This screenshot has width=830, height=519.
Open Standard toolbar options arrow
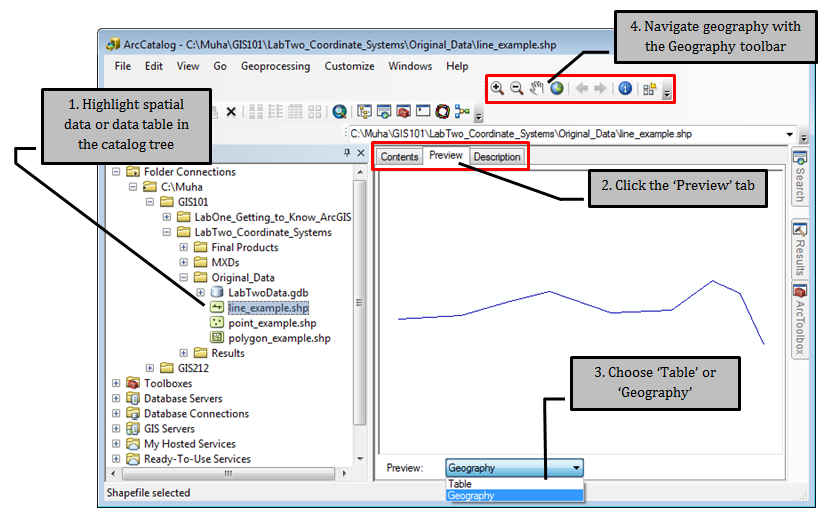[479, 117]
